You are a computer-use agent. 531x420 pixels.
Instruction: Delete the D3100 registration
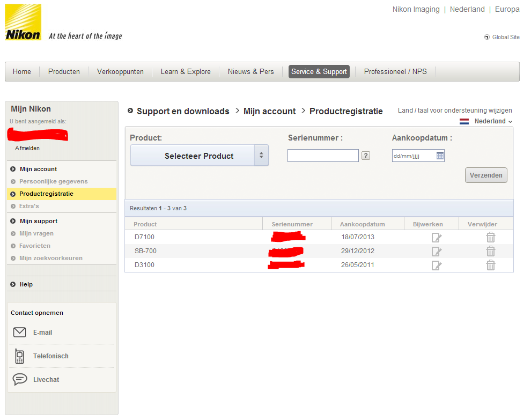[x=491, y=265]
